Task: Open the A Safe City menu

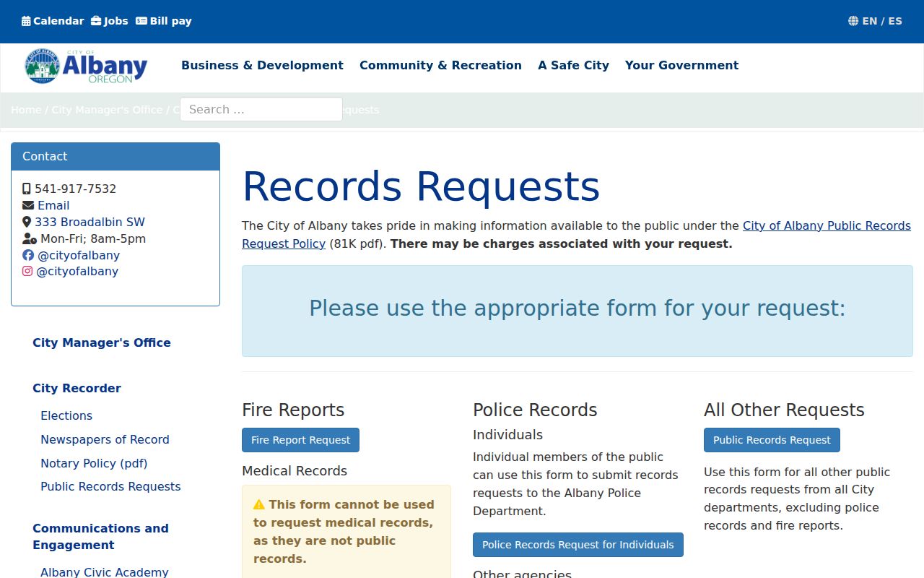Action: coord(573,65)
